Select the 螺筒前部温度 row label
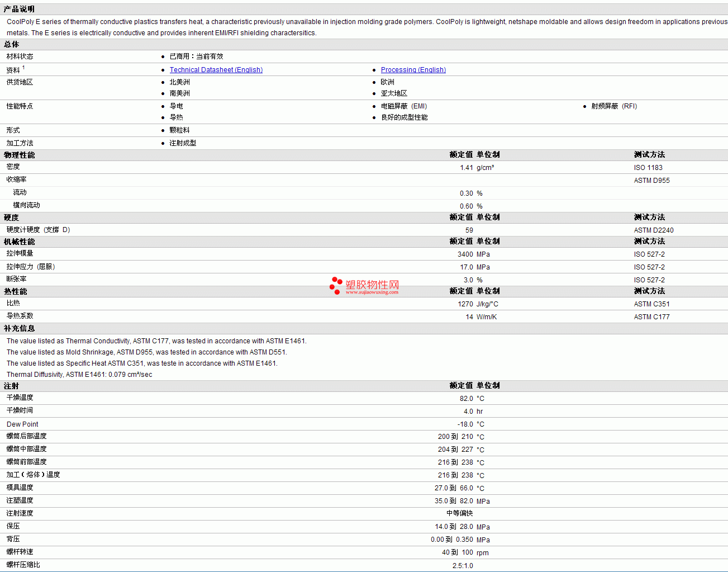 [26, 462]
